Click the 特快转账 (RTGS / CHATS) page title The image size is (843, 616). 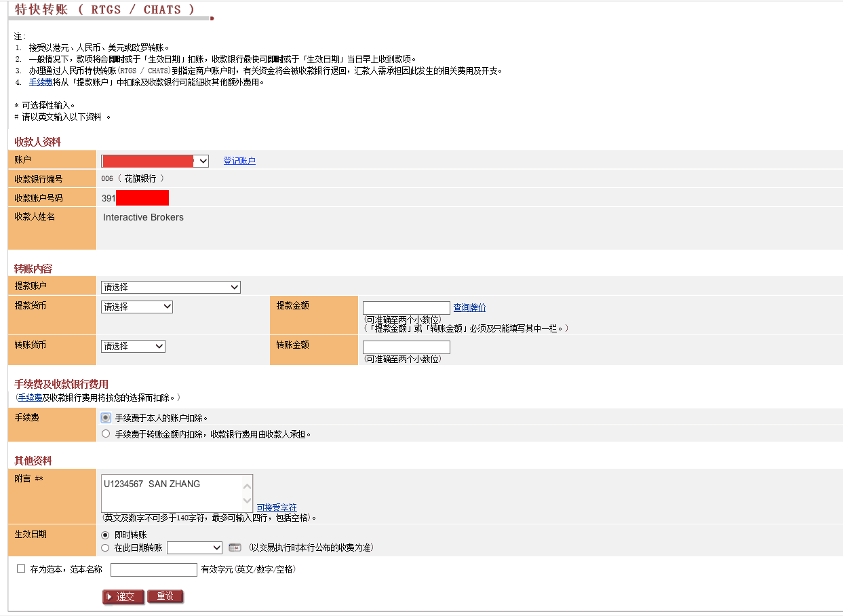pos(104,9)
